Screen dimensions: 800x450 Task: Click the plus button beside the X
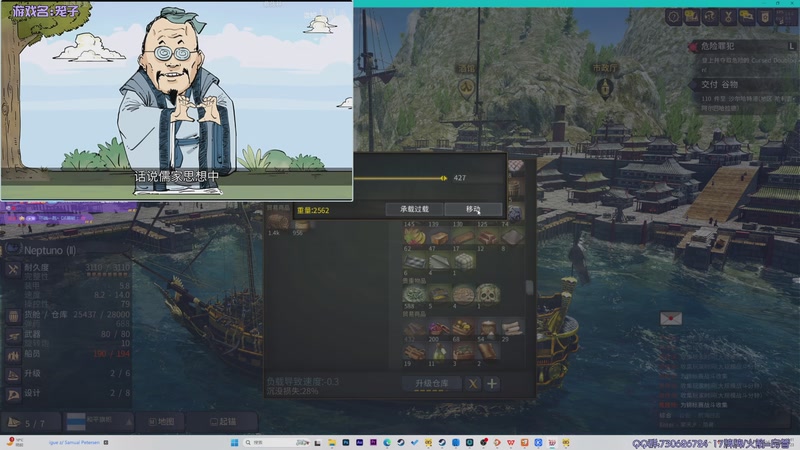[492, 384]
